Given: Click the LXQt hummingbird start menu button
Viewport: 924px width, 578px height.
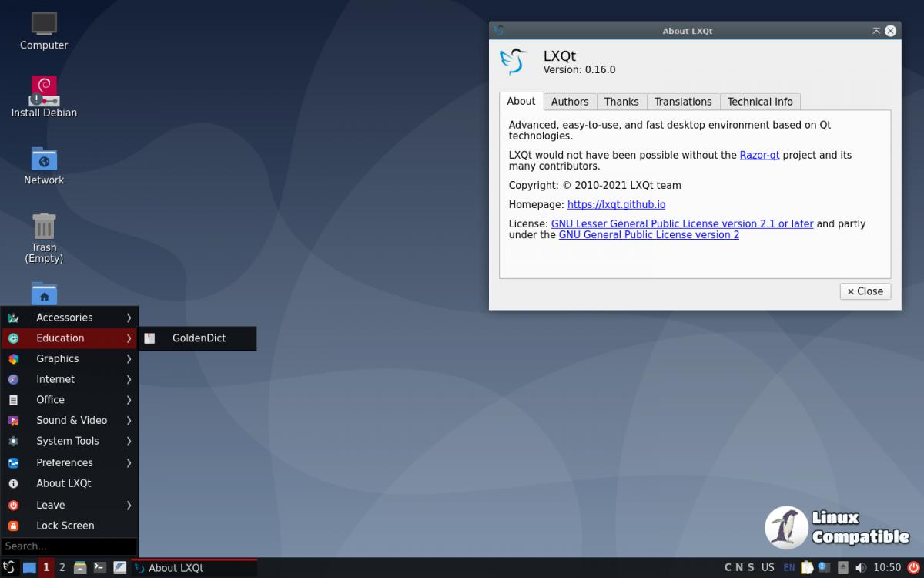Looking at the screenshot, I should click(x=9, y=568).
